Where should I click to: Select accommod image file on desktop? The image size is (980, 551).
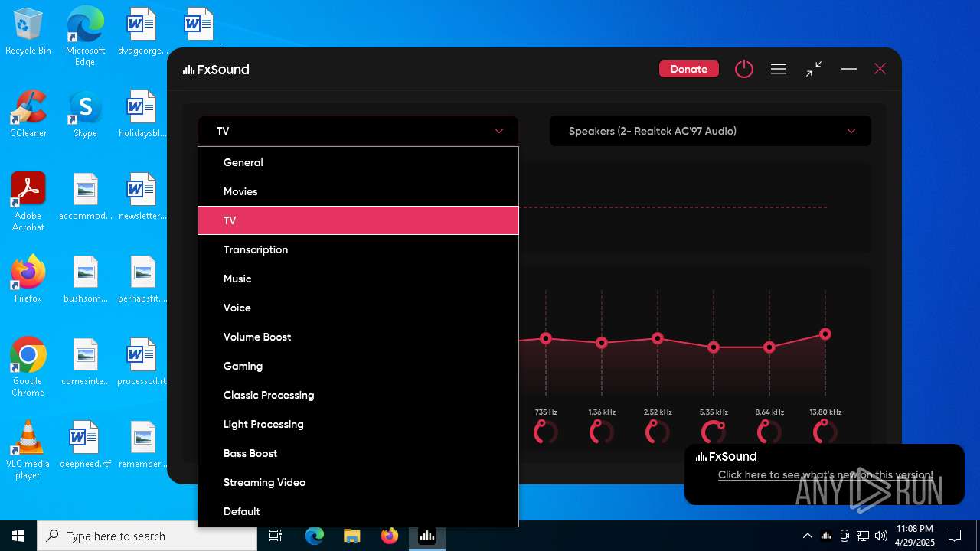tap(85, 197)
